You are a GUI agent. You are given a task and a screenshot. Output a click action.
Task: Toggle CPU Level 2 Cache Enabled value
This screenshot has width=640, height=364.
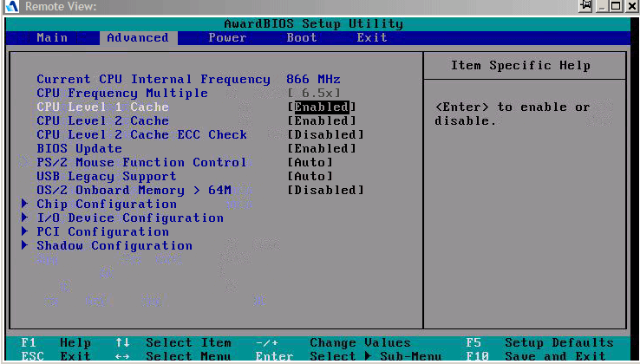click(322, 120)
